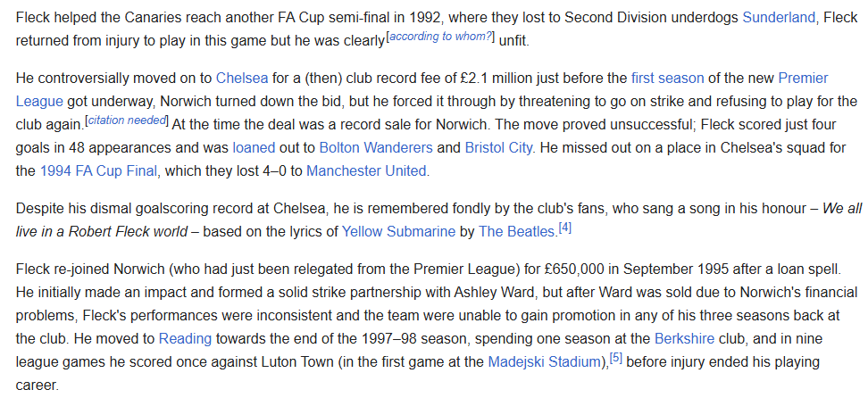Go to the Manchester United link

366,171
